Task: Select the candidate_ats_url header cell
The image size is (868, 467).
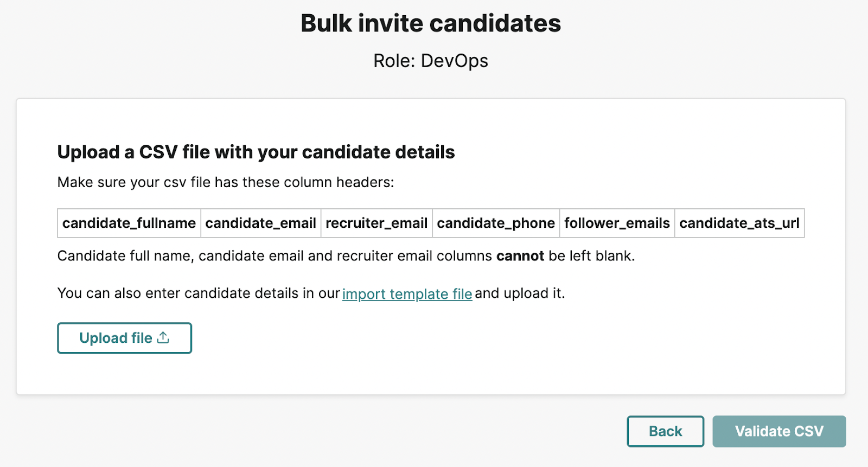Action: click(x=739, y=223)
